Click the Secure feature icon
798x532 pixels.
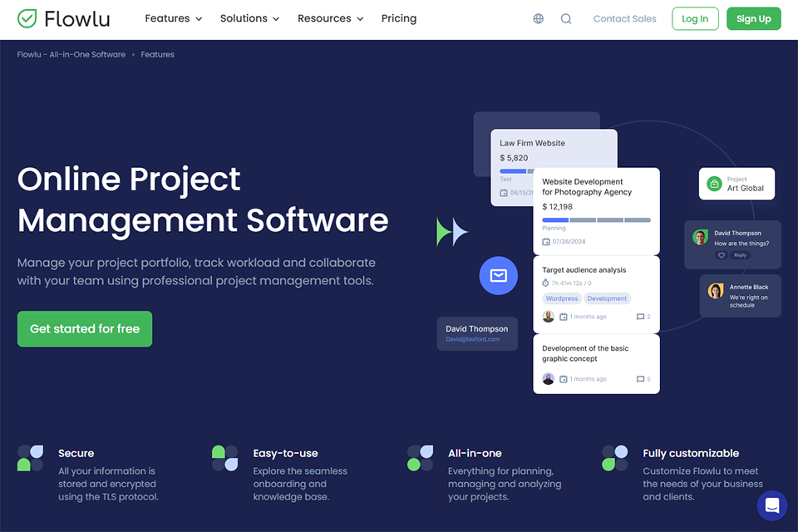(31, 458)
